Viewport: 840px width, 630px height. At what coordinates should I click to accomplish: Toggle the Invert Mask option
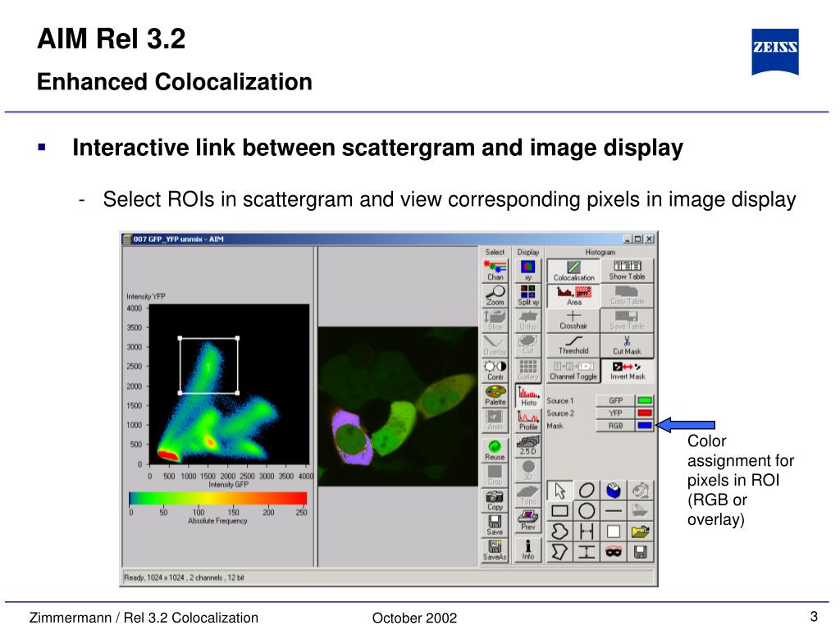coord(628,370)
